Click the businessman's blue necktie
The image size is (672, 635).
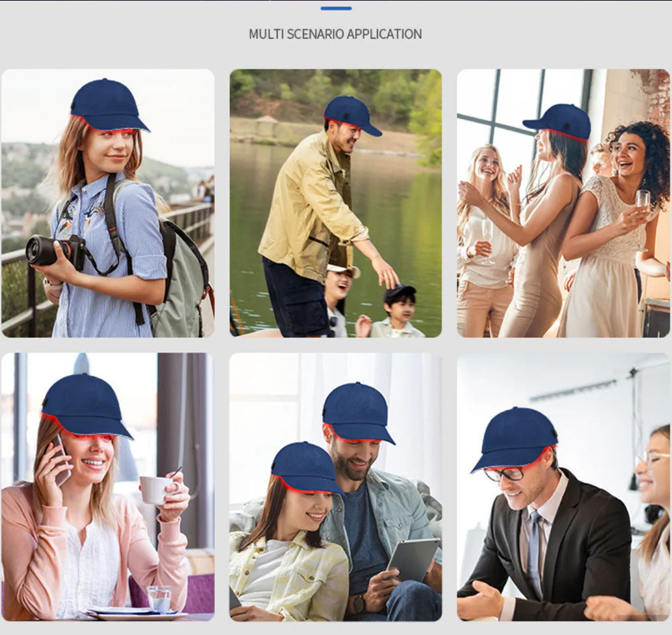coord(534,550)
